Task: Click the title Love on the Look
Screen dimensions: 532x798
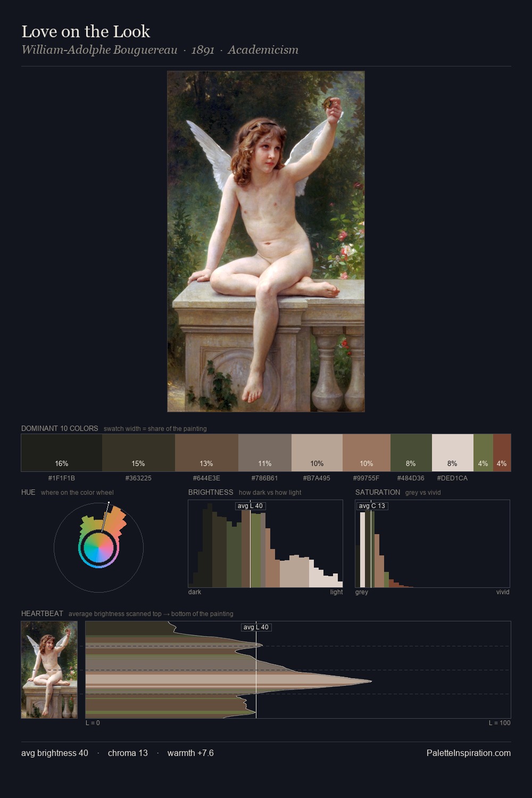Action: point(86,31)
